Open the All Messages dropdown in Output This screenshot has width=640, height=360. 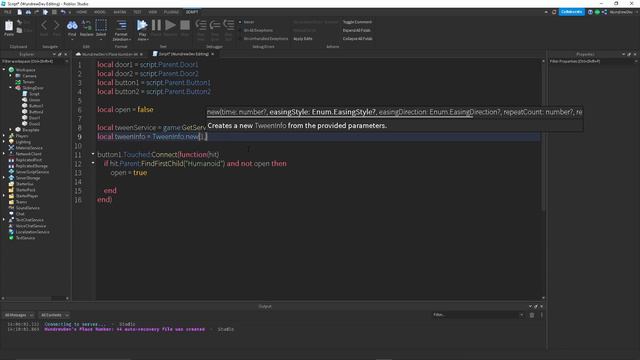coord(19,315)
